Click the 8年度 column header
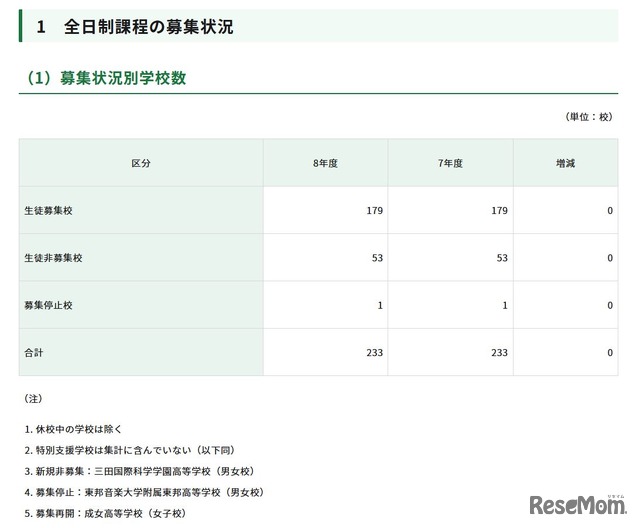The width and height of the screenshot is (640, 528). click(325, 163)
